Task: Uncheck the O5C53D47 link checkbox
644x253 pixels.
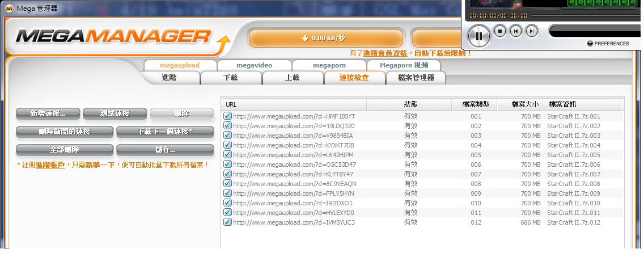Action: (x=227, y=165)
